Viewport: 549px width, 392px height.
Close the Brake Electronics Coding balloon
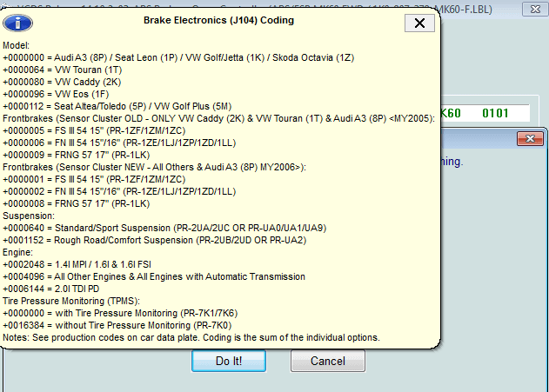point(419,23)
